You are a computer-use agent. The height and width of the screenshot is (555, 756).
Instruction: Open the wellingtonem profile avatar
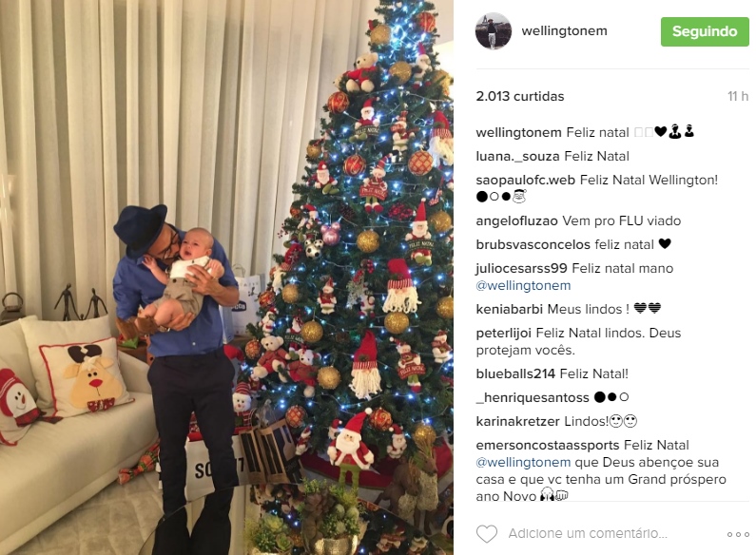pos(494,30)
